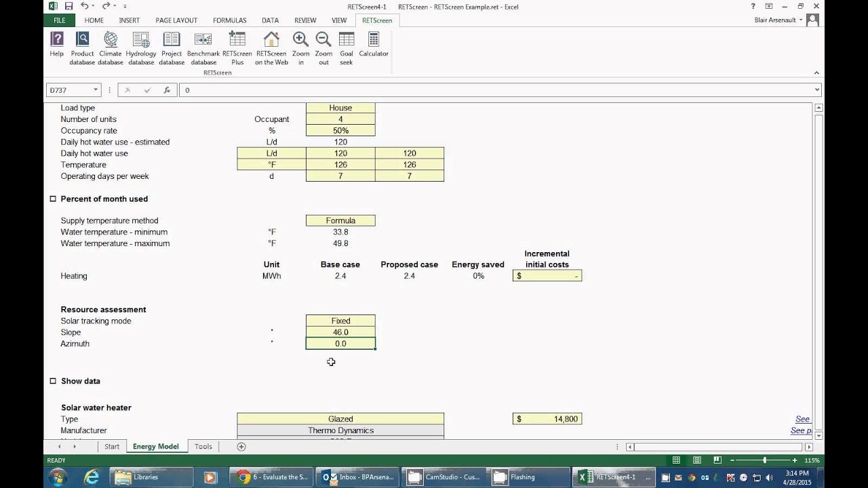This screenshot has height=488, width=868.
Task: Collapse the ribbon with the arrow
Action: [x=817, y=73]
